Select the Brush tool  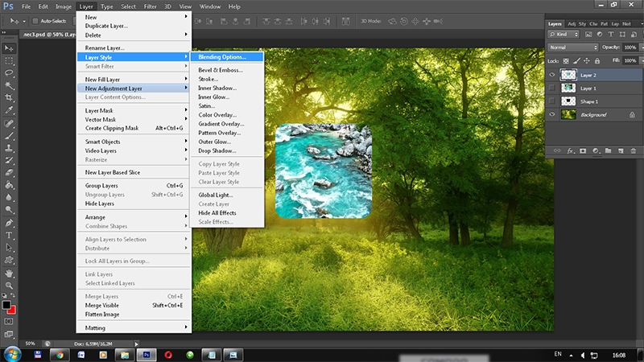click(9, 136)
